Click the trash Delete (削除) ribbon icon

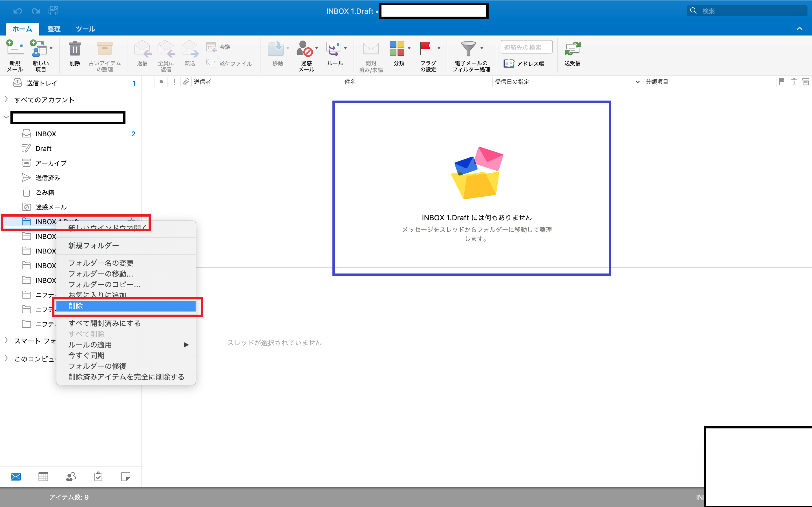pyautogui.click(x=74, y=49)
